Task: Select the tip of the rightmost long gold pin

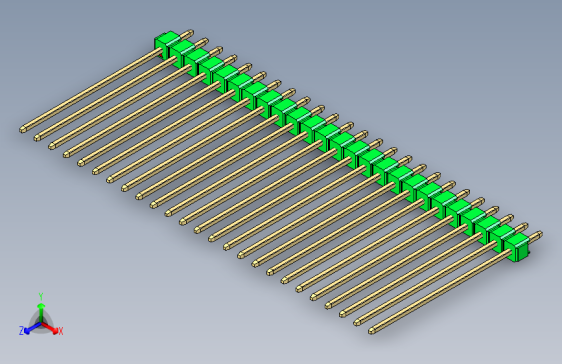Action: pos(372,330)
